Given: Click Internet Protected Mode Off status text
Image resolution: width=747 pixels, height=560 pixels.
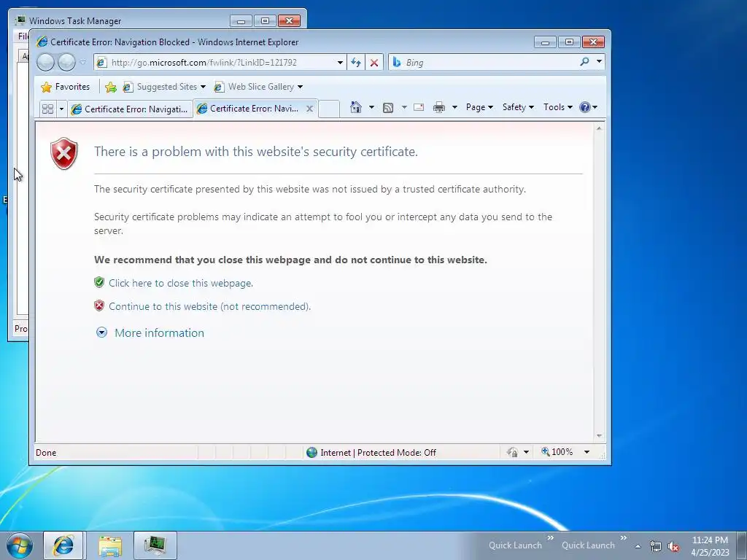Looking at the screenshot, I should click(379, 452).
